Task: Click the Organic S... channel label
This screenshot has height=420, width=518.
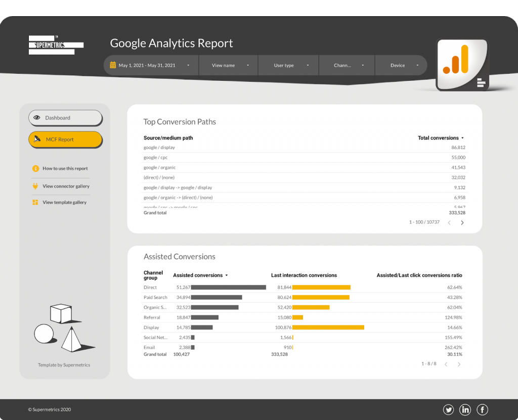Action: [x=155, y=307]
